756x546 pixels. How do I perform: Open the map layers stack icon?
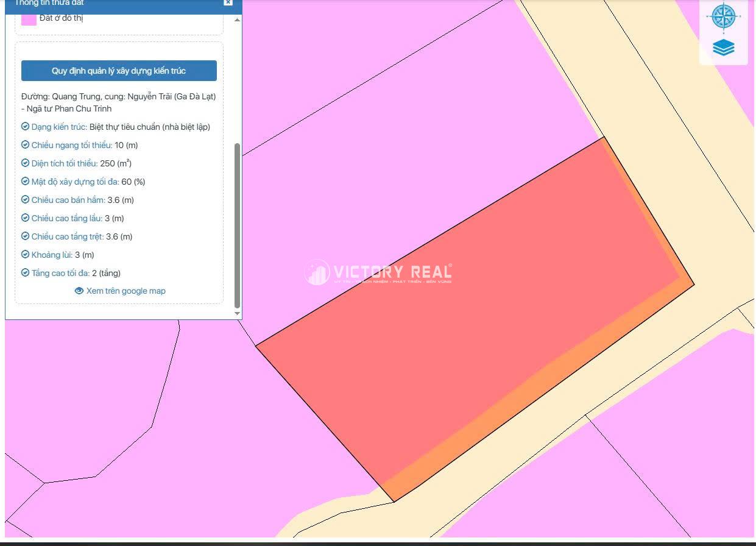pyautogui.click(x=723, y=48)
